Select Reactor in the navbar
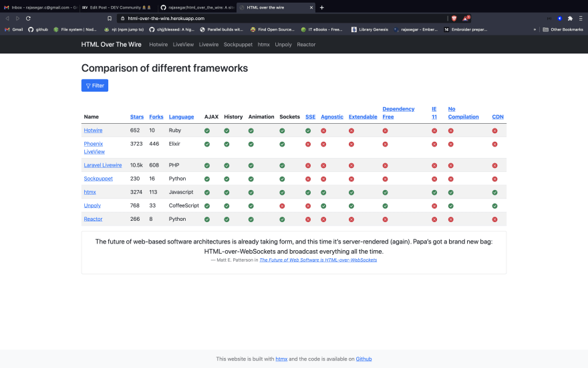The height and width of the screenshot is (368, 588). 306,44
